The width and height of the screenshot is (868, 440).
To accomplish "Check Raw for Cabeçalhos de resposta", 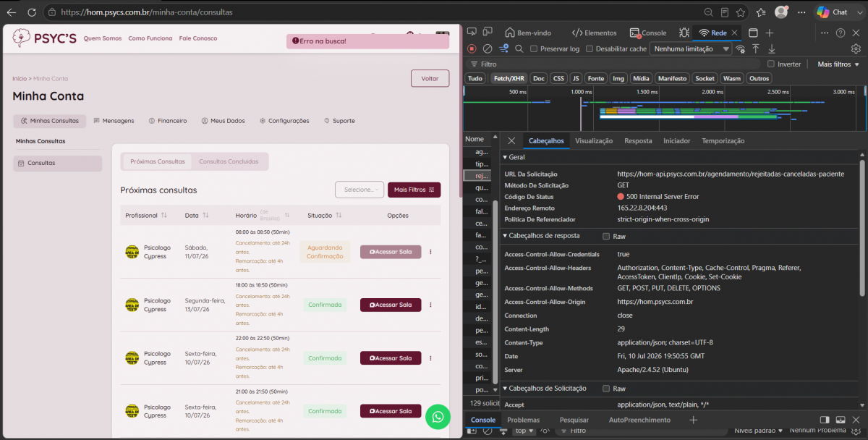I will [x=606, y=236].
